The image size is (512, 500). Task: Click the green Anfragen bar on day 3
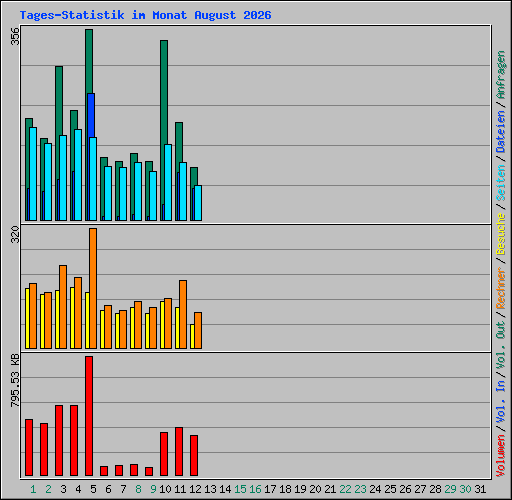(59, 101)
